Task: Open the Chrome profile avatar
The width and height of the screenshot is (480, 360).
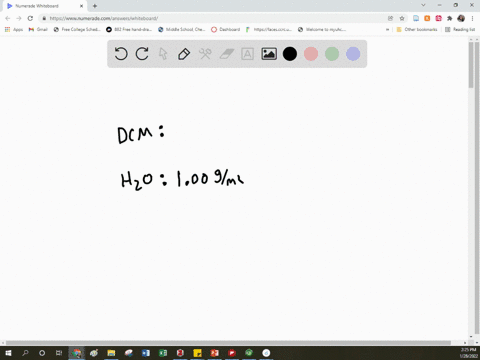Action: pyautogui.click(x=461, y=18)
